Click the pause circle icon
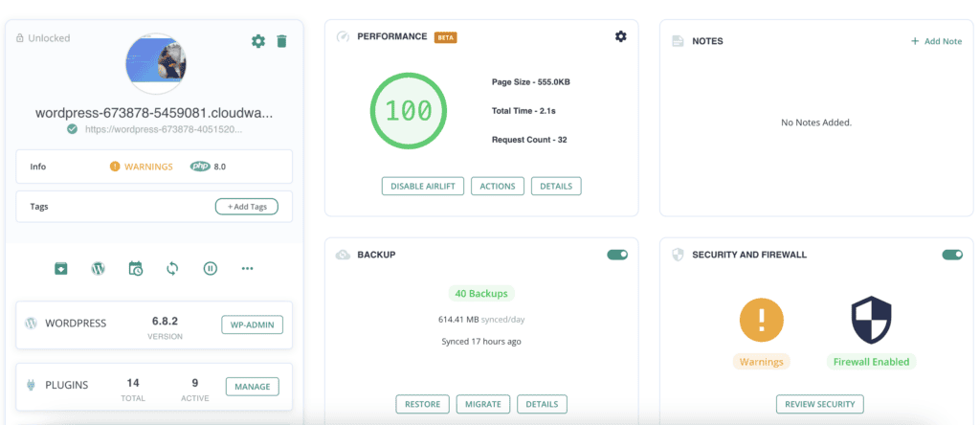This screenshot has height=425, width=980. (x=210, y=269)
